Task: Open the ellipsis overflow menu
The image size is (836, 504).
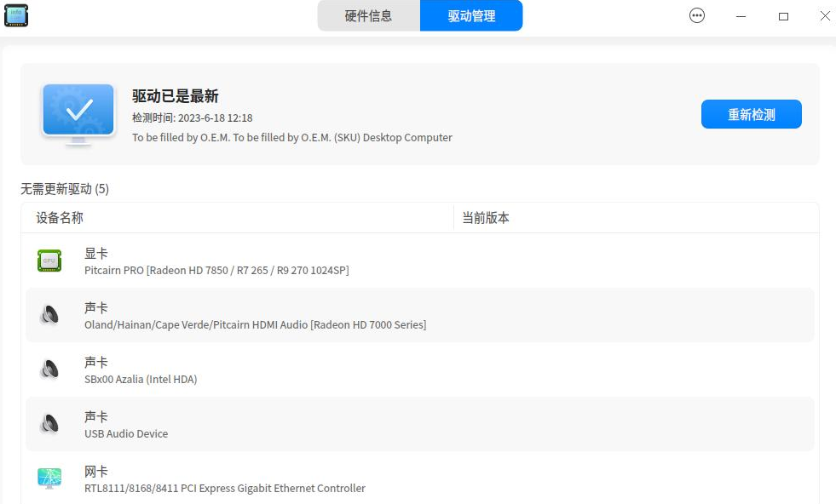Action: coord(697,15)
